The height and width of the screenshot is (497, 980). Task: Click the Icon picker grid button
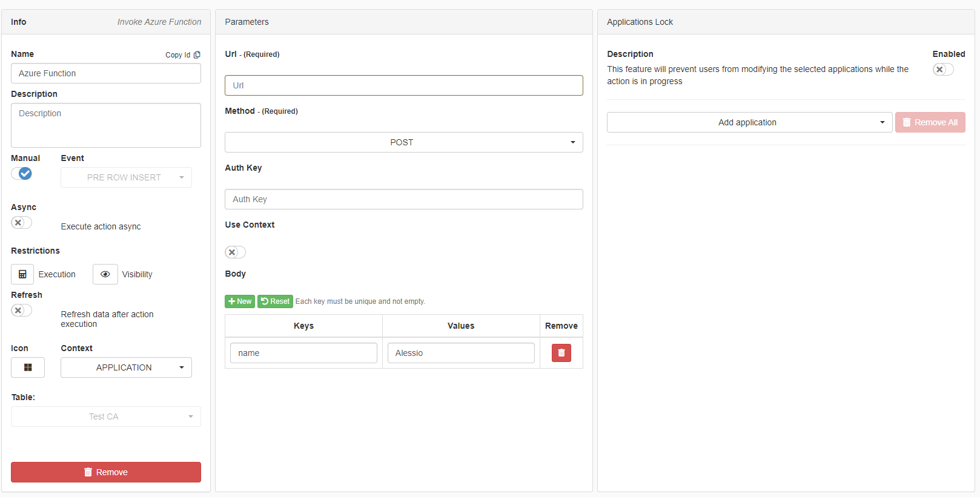28,367
